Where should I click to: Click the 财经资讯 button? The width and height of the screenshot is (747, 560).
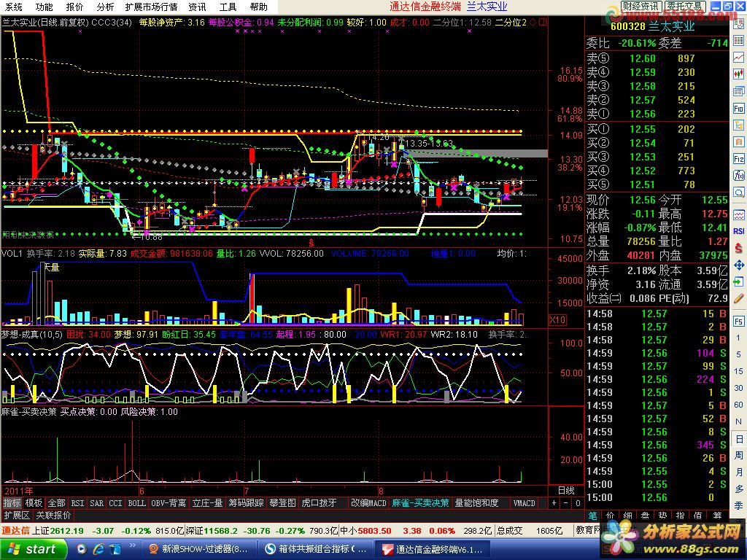[x=641, y=6]
